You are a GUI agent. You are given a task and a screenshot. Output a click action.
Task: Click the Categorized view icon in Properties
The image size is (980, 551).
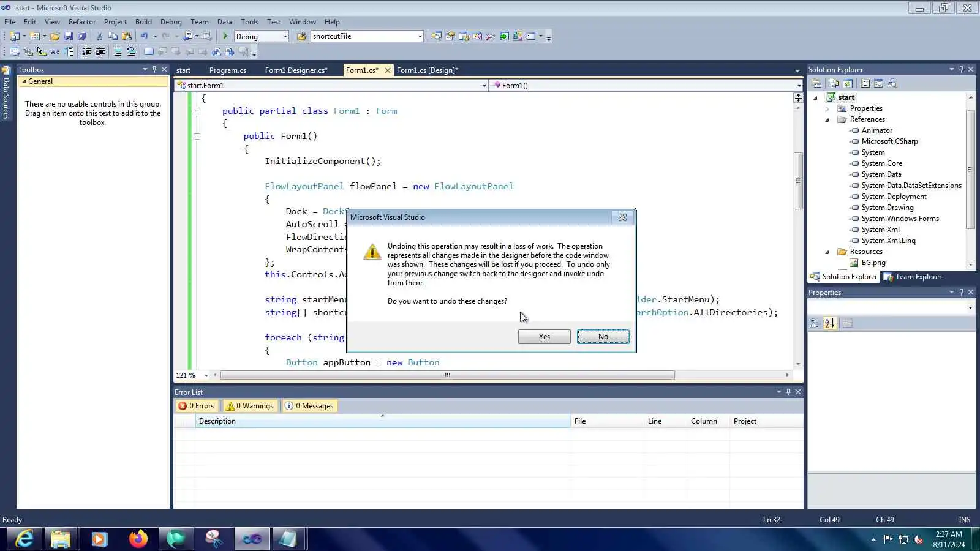tap(815, 323)
